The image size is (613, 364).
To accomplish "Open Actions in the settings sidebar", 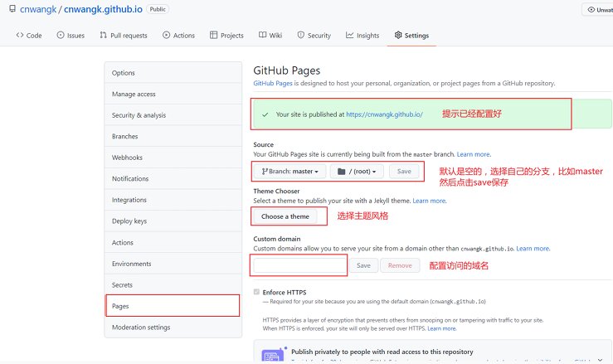I will [x=173, y=242].
